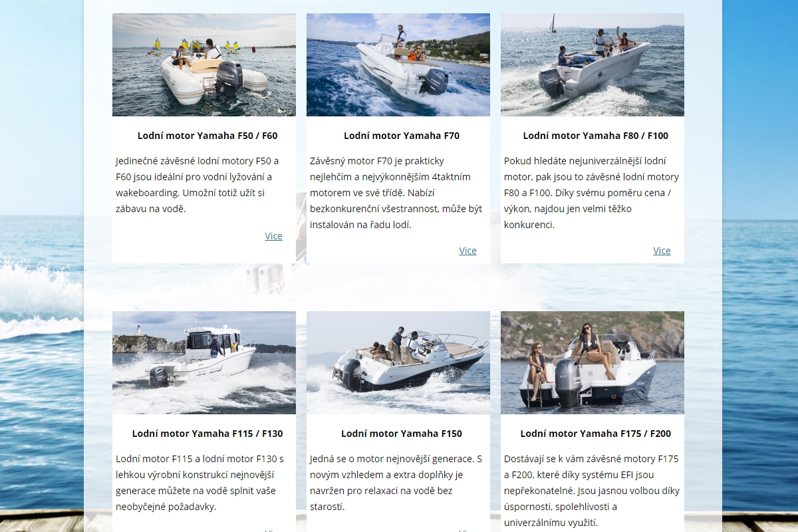Click the heading Lodní motor Yamaha F50 / F60
The height and width of the screenshot is (532, 798).
pyautogui.click(x=207, y=136)
